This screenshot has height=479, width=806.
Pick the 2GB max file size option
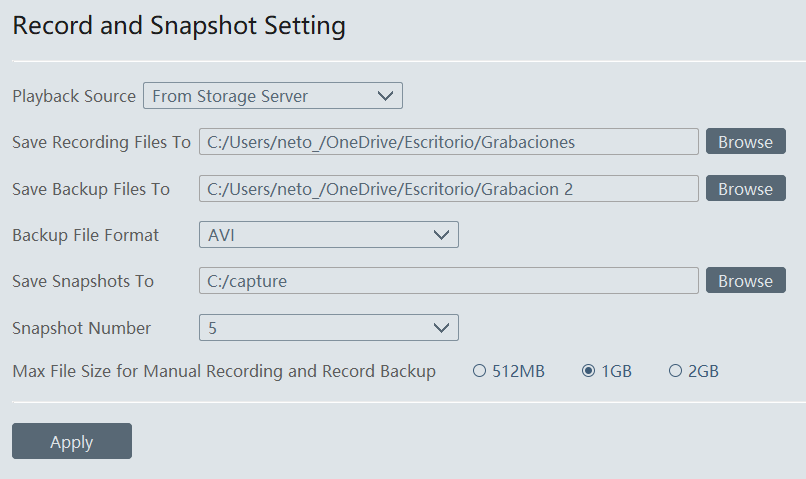[676, 371]
